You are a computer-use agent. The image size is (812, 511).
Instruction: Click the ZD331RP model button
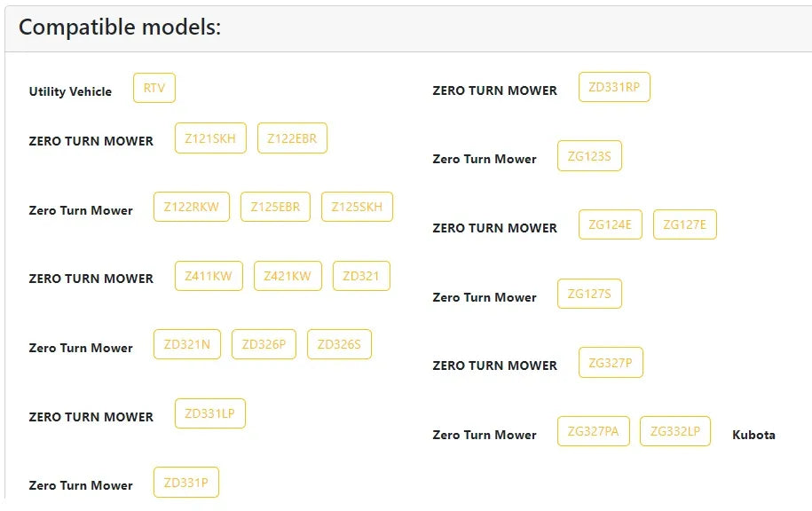(x=614, y=87)
